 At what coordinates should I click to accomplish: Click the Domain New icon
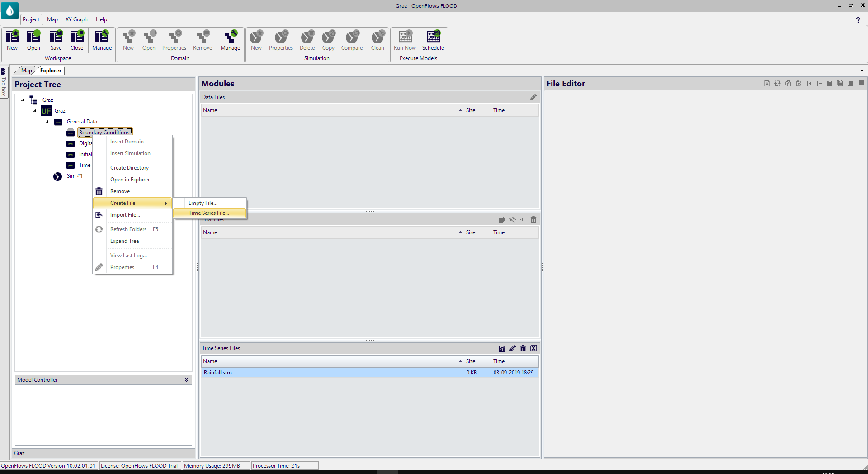128,40
